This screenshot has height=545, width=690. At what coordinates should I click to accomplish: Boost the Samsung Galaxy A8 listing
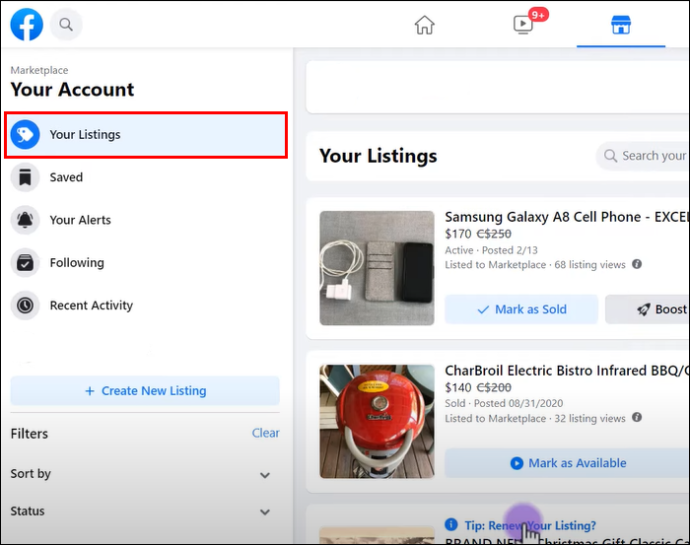(647, 309)
